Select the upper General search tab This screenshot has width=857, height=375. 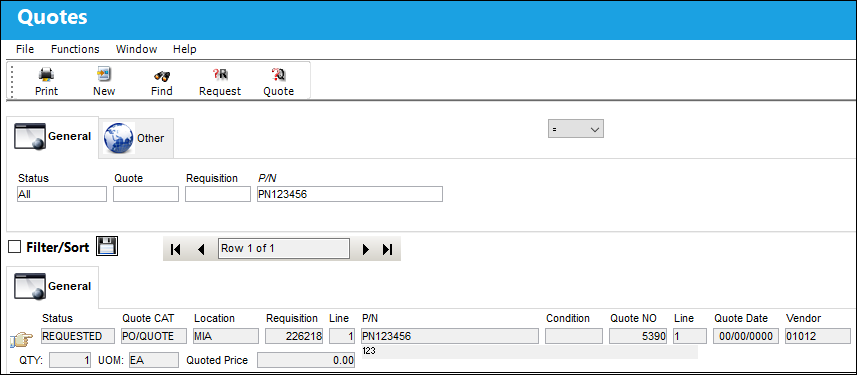[x=52, y=137]
